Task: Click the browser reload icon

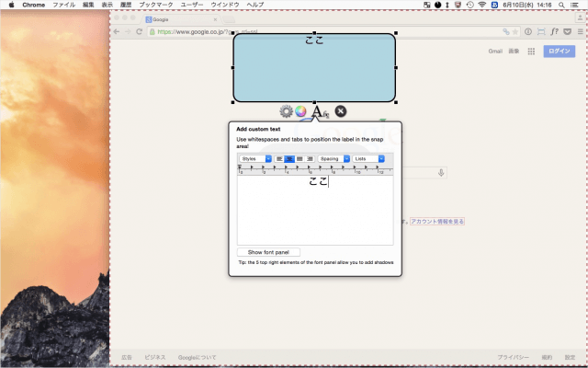Action: (139, 31)
